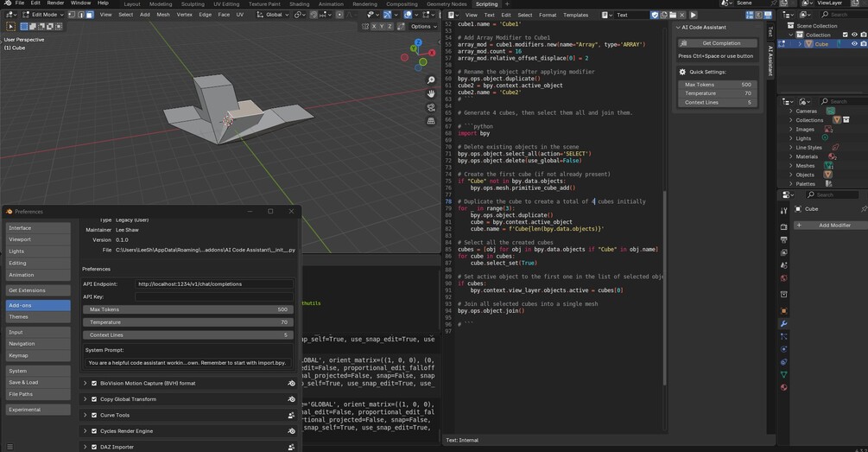The width and height of the screenshot is (868, 452).
Task: Adjust Max Tokens slider in Preferences window
Action: click(x=188, y=309)
